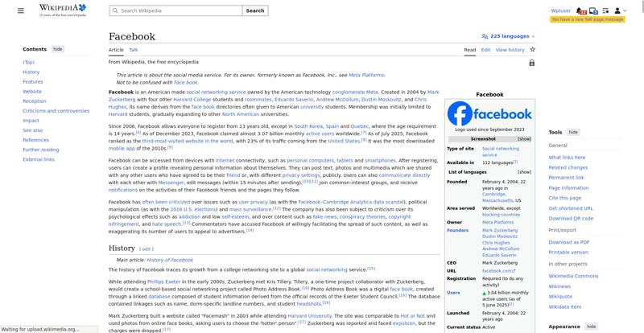Show the Screenshot section in infobox
Screen dimensions: 644x333
(x=524, y=138)
